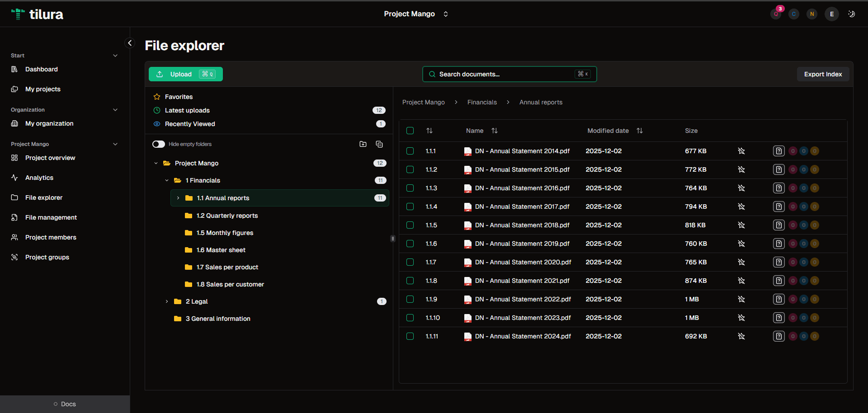This screenshot has height=413, width=868.
Task: View Project members via its sidebar icon
Action: tap(14, 237)
